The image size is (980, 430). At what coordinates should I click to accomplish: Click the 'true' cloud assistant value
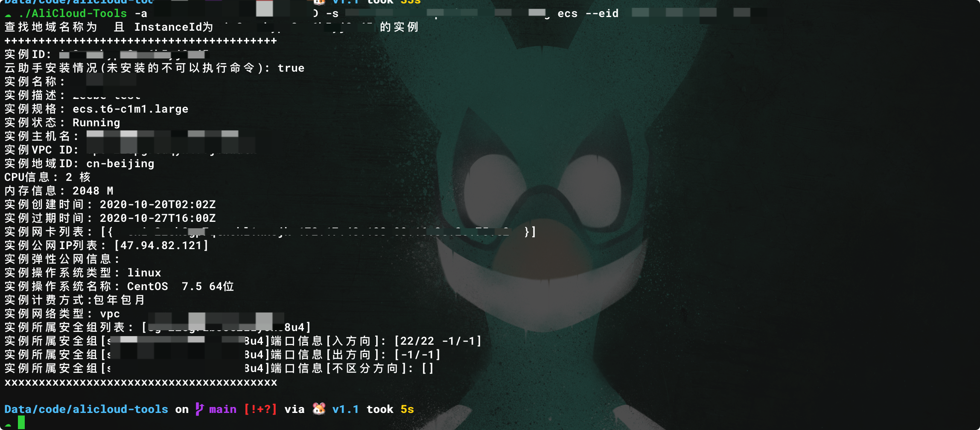(x=291, y=68)
